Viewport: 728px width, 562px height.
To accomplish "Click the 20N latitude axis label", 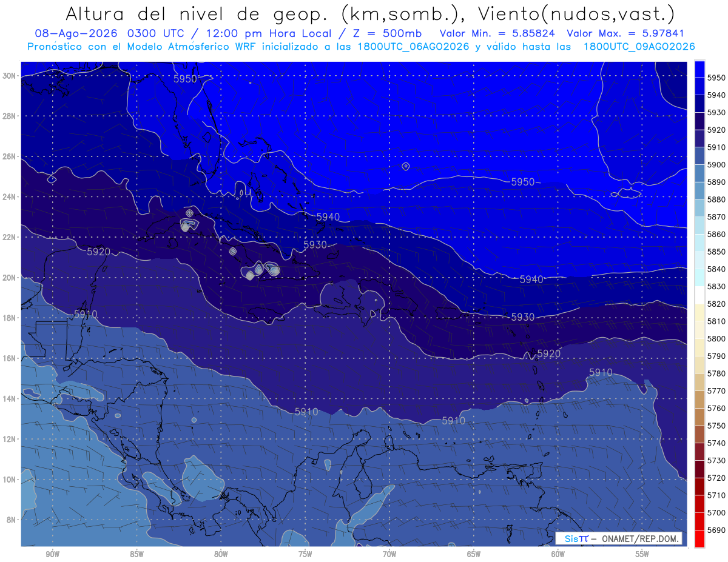I will (x=10, y=278).
